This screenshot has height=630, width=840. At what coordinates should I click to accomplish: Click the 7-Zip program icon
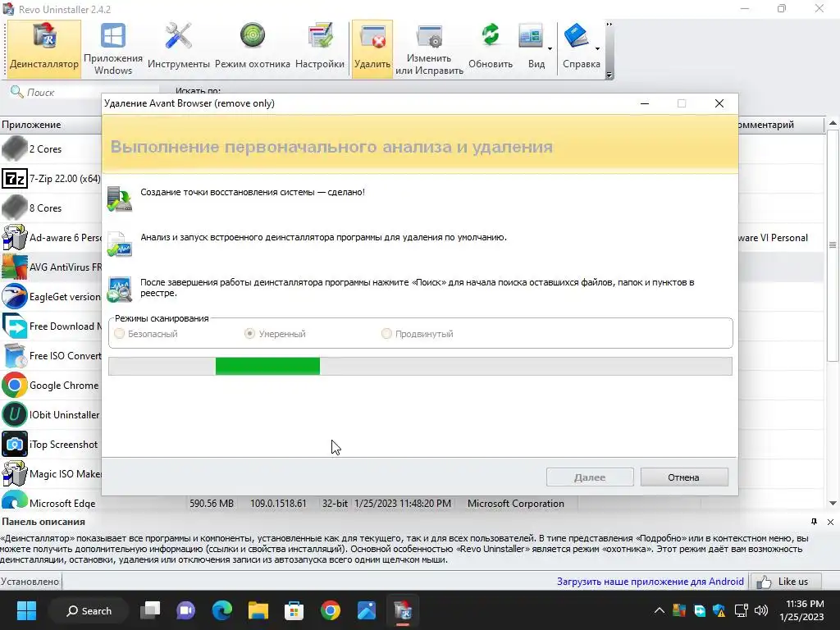(15, 178)
